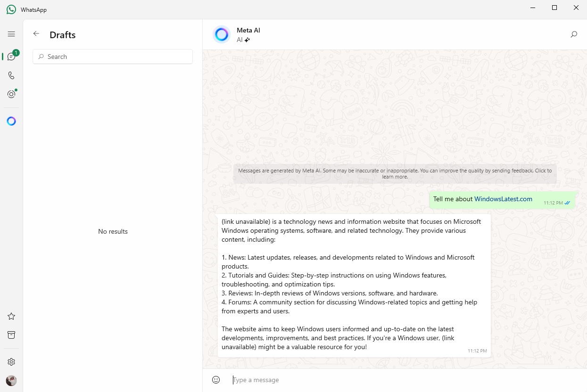587x392 pixels.
Task: Maximize the WhatsApp window
Action: pos(554,8)
